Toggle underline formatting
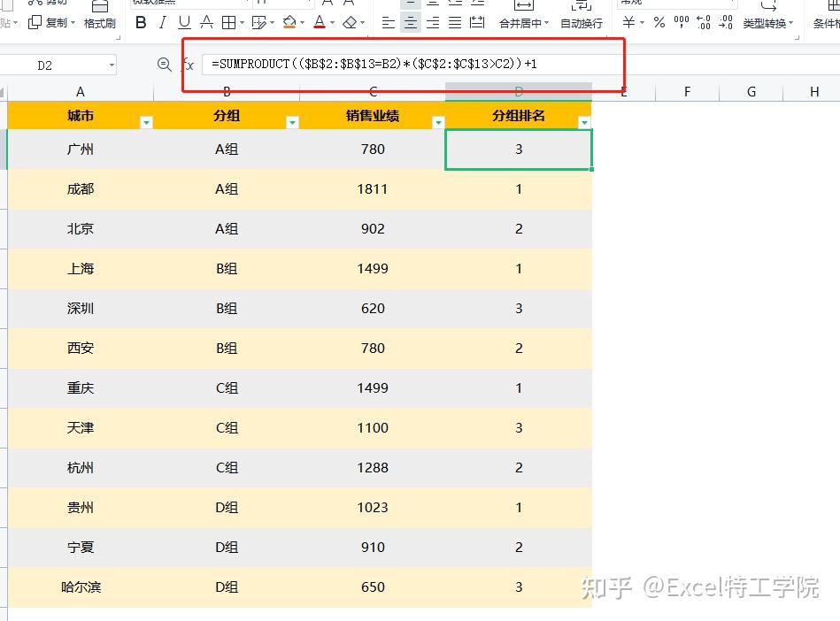840x621 pixels. (x=184, y=22)
